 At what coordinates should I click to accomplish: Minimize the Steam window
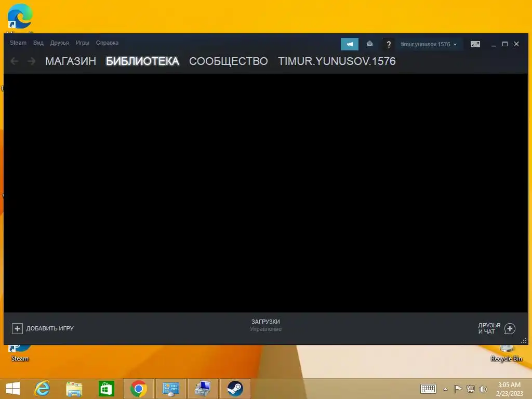[494, 44]
